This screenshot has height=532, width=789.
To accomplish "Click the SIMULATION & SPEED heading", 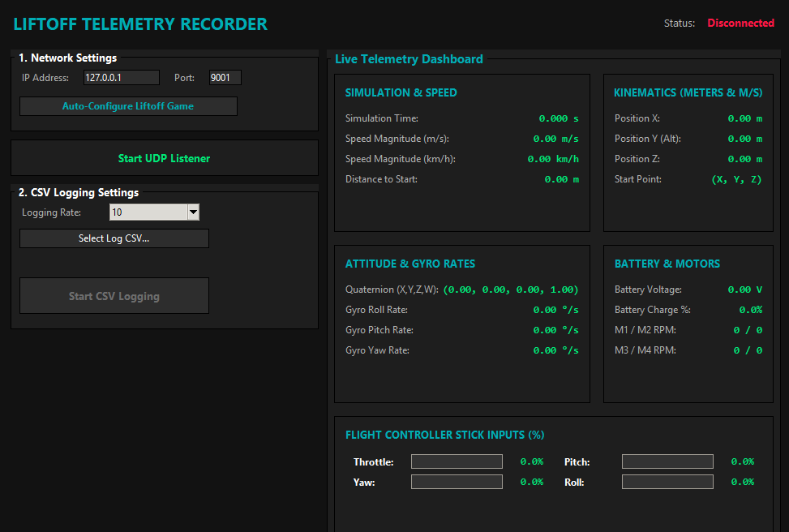I will tap(401, 92).
